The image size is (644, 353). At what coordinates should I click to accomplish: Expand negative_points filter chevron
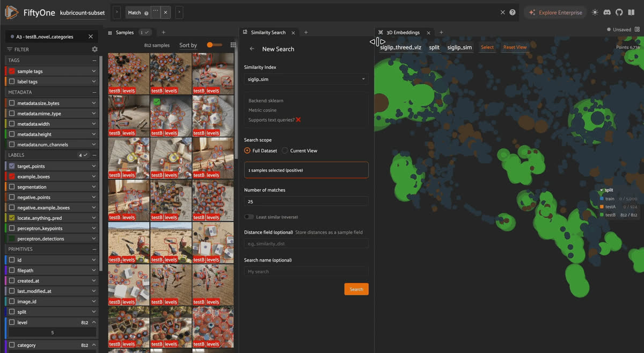coord(94,197)
